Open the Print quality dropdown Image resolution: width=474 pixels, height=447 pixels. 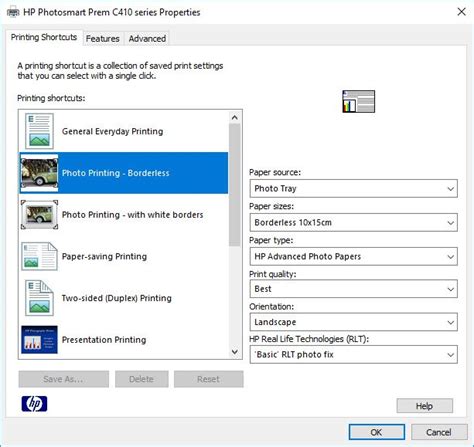353,289
